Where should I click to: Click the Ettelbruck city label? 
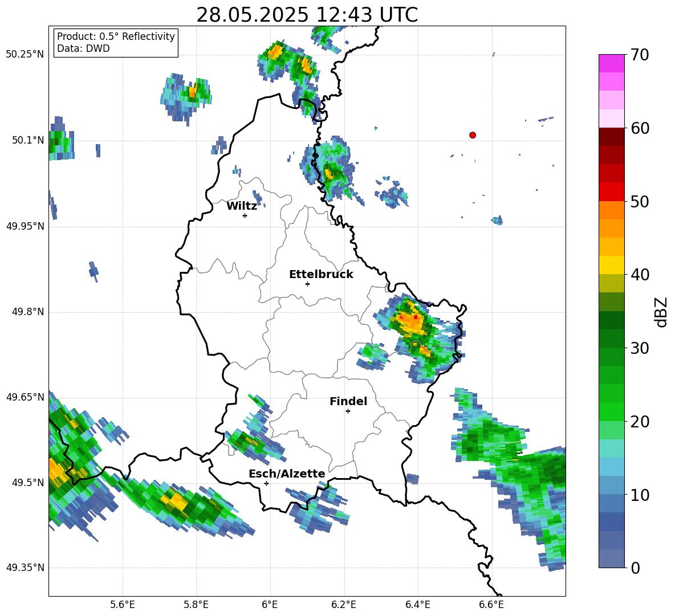point(321,275)
